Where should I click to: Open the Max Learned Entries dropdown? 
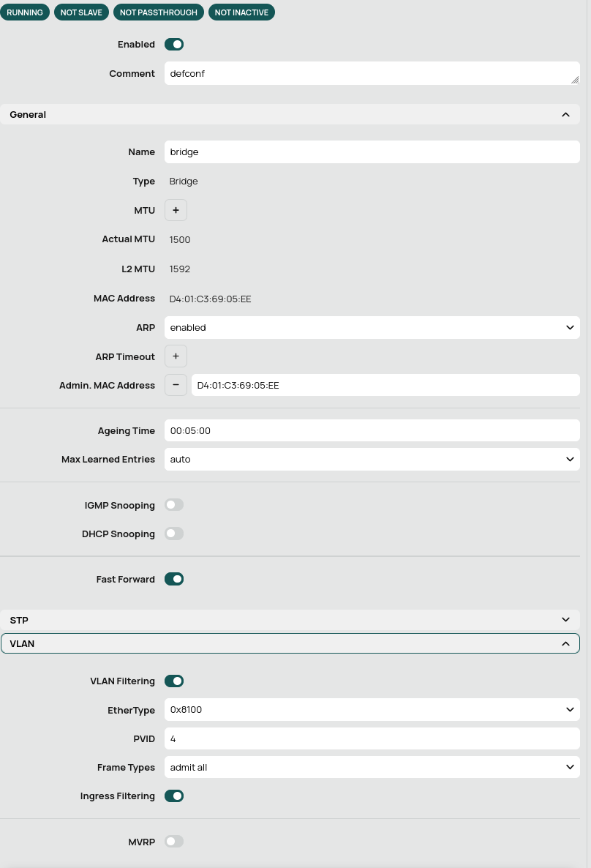[x=372, y=460]
